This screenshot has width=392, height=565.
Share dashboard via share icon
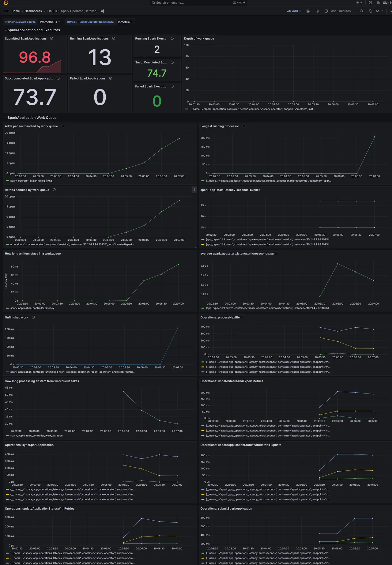(103, 11)
